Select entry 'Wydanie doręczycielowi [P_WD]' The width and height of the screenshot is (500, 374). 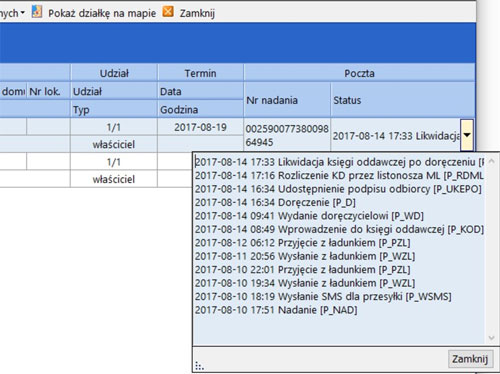(x=309, y=216)
